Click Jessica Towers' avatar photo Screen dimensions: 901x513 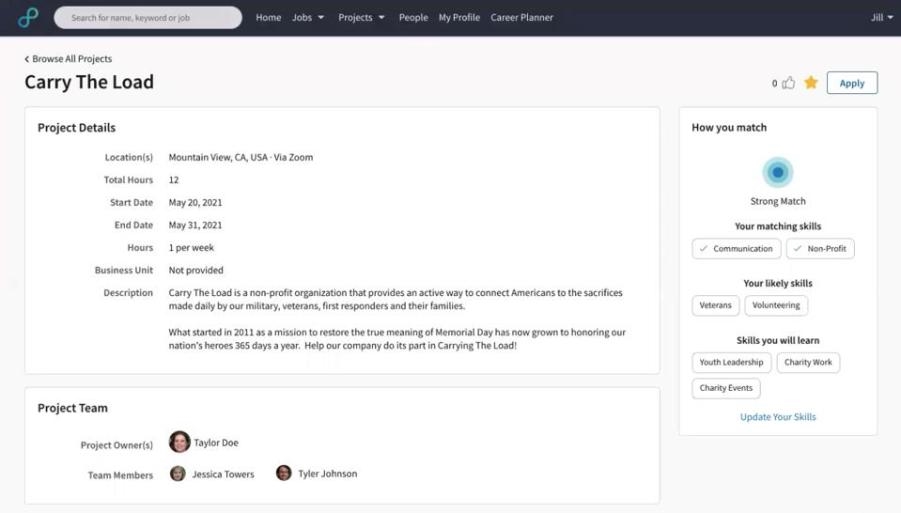click(x=178, y=473)
